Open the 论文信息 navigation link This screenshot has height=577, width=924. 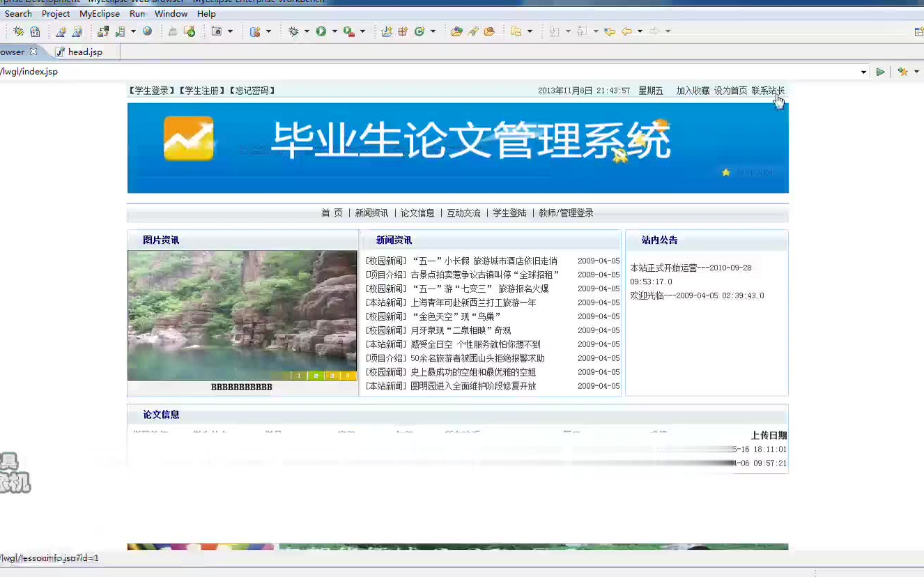417,213
